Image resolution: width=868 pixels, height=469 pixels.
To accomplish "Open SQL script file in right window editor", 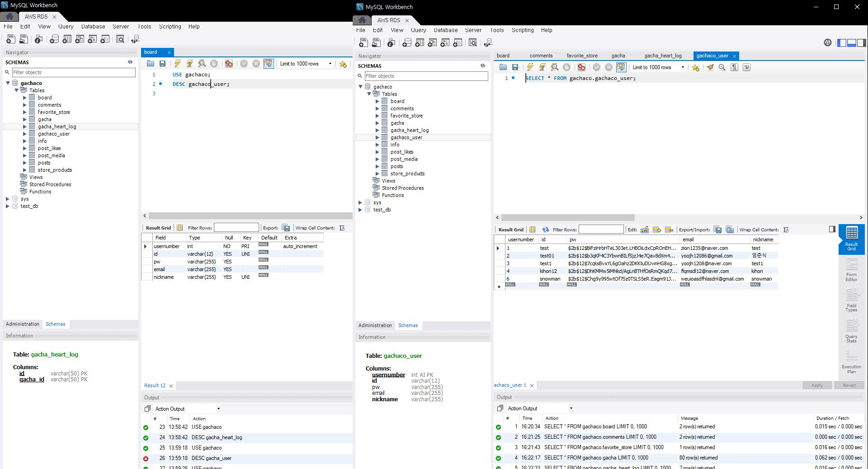I will tap(503, 67).
